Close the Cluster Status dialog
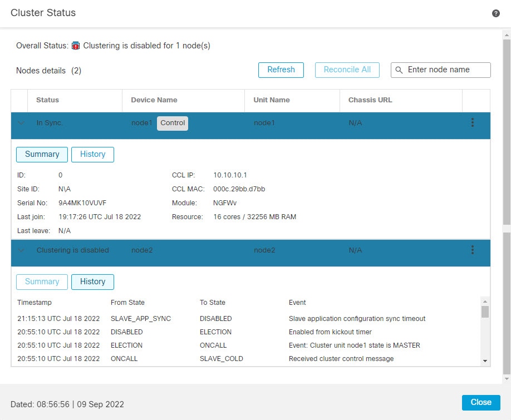511x420 pixels. click(x=480, y=402)
